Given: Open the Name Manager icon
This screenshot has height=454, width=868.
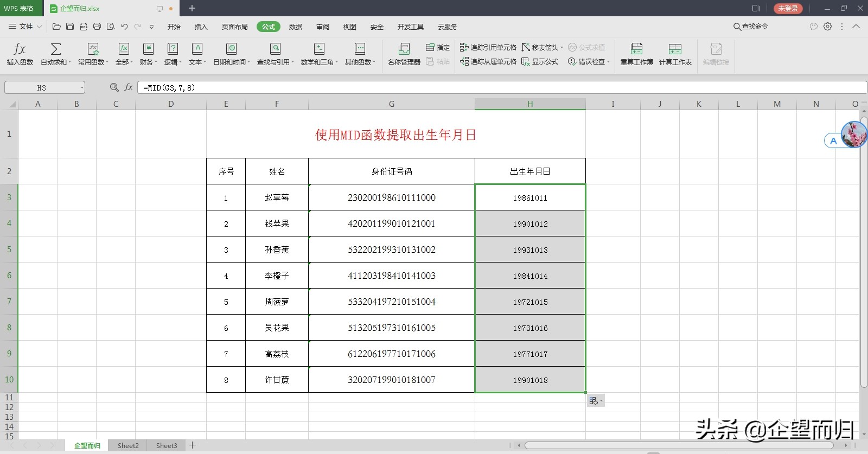Looking at the screenshot, I should (404, 49).
